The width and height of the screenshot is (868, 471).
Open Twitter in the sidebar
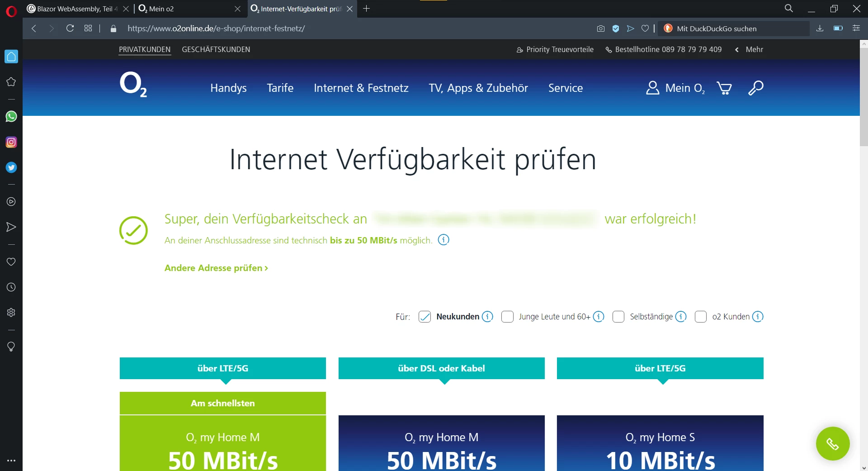[x=11, y=167]
